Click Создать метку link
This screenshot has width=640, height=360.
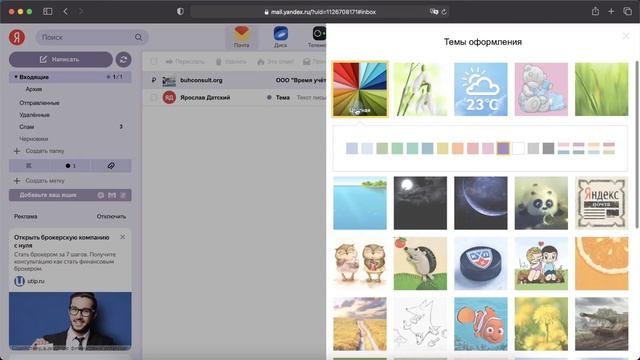pyautogui.click(x=45, y=180)
